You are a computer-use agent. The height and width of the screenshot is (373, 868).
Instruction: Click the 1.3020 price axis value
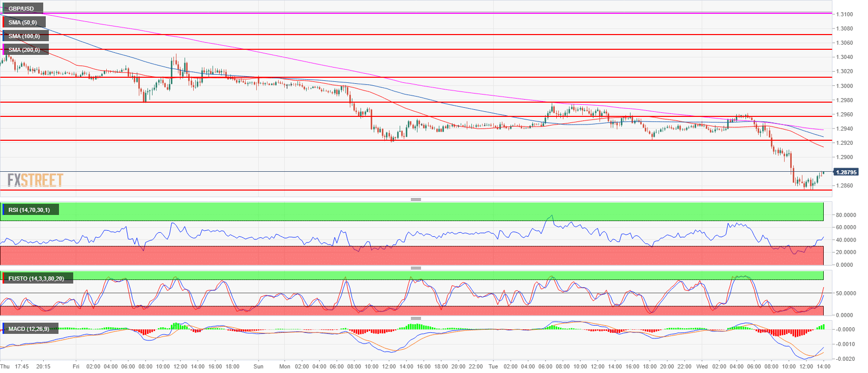click(845, 72)
